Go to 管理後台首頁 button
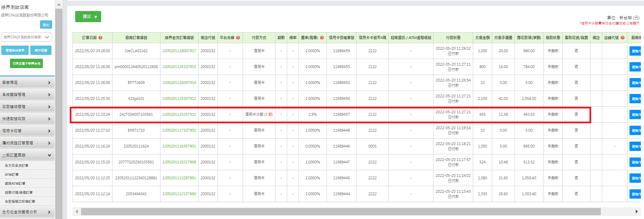644x219 pixels. tap(15, 50)
